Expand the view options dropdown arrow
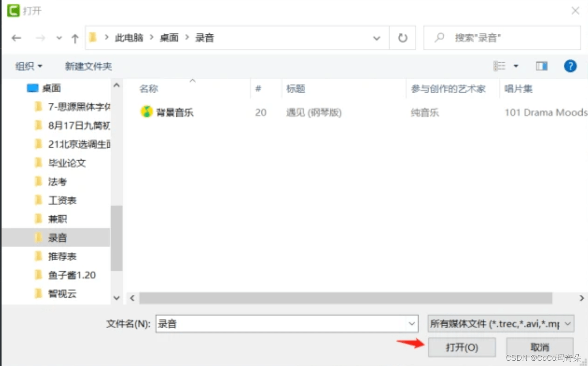The width and height of the screenshot is (588, 366). coord(516,66)
